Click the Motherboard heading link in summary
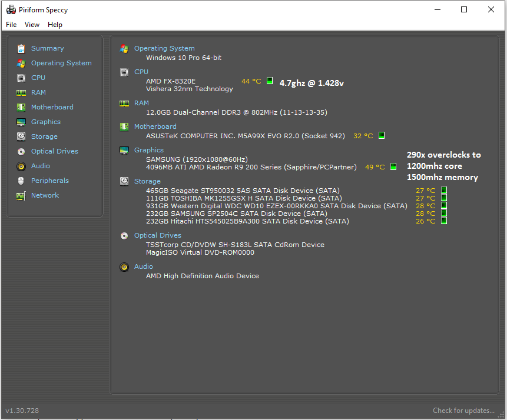The image size is (507, 420). click(x=155, y=126)
